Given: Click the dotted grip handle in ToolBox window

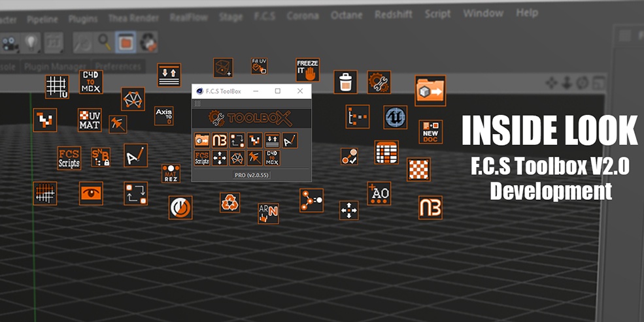Looking at the screenshot, I should 197,103.
